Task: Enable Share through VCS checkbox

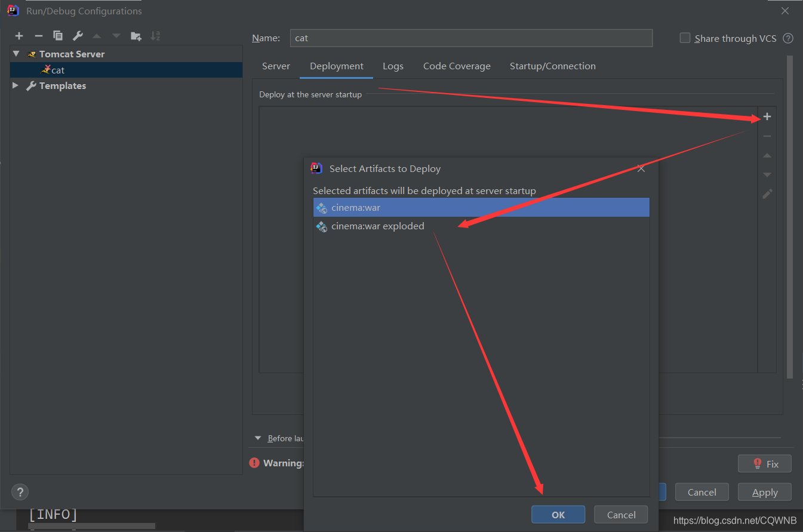Action: (x=685, y=38)
